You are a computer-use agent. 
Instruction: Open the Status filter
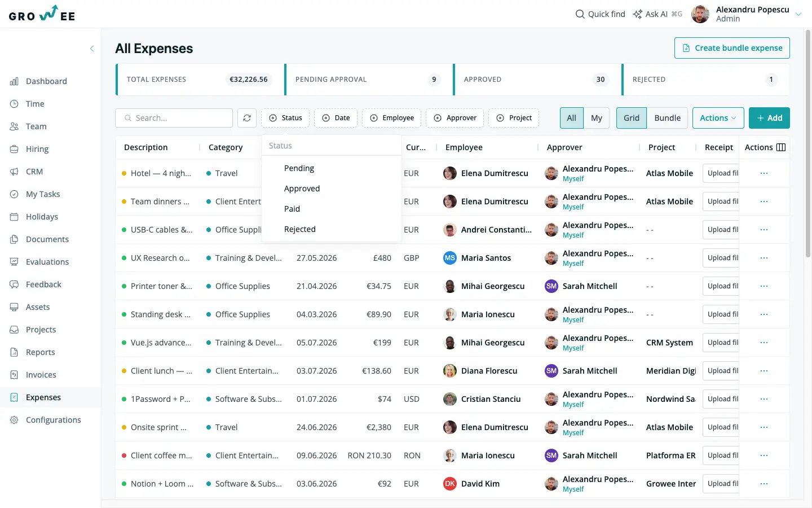285,118
